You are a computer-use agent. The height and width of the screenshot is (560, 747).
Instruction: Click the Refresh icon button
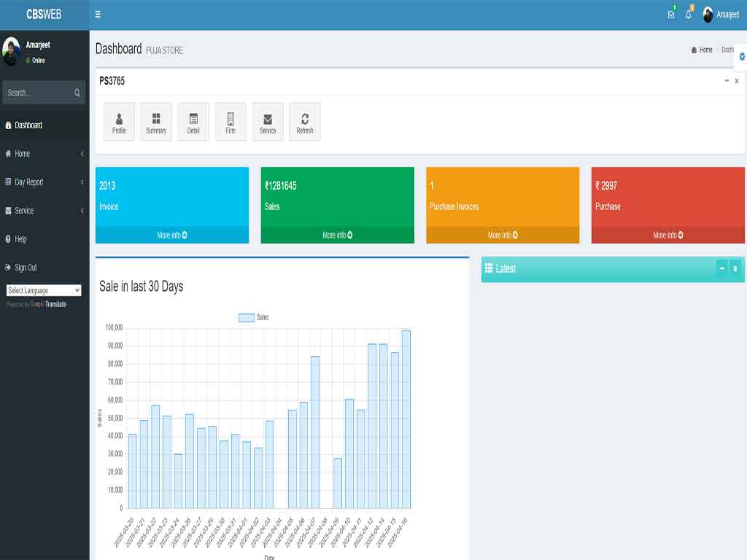pyautogui.click(x=305, y=122)
